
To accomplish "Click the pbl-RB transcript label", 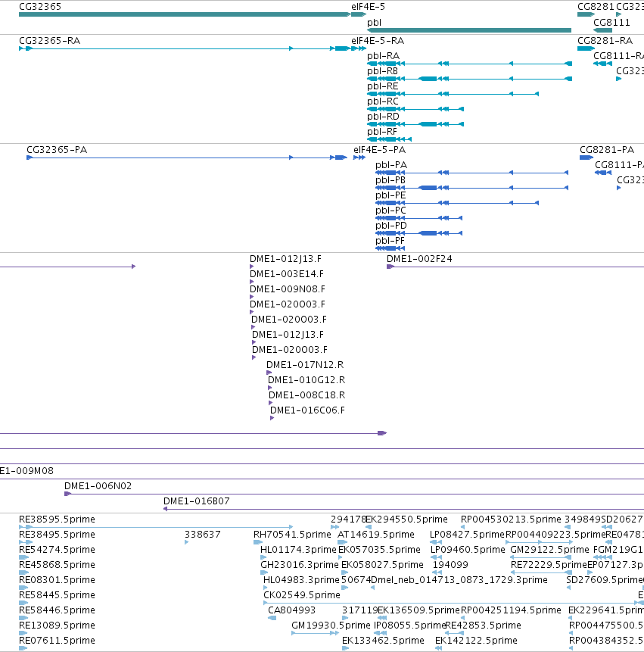I will tap(383, 71).
